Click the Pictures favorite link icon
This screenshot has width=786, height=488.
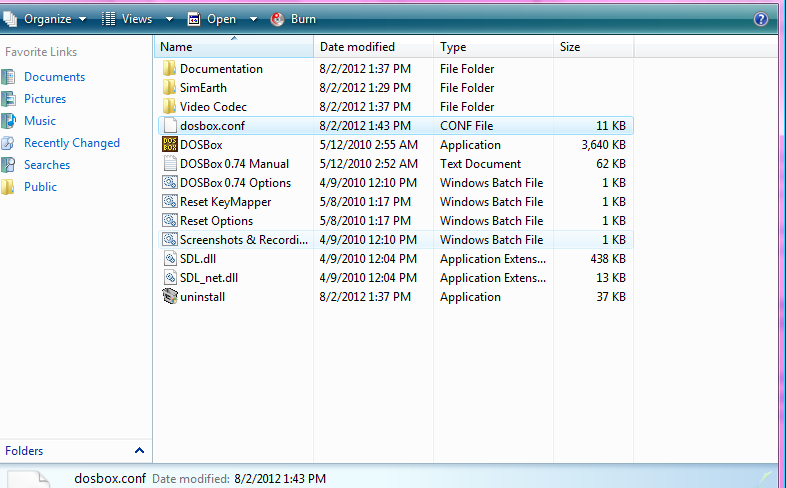pos(8,99)
